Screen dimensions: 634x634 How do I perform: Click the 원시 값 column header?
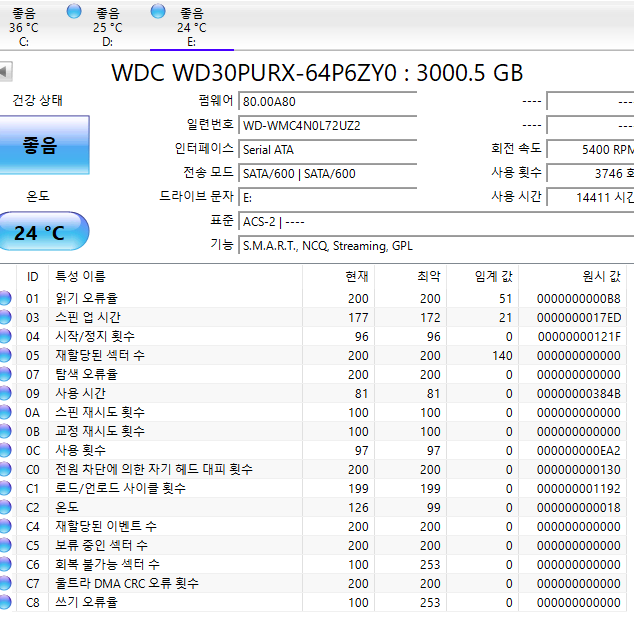(x=572, y=277)
